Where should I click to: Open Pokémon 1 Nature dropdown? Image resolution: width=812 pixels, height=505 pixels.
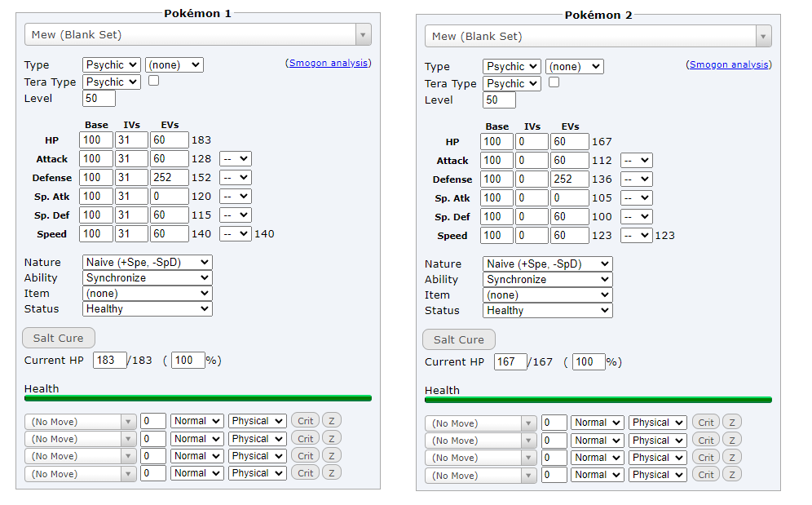pyautogui.click(x=148, y=263)
